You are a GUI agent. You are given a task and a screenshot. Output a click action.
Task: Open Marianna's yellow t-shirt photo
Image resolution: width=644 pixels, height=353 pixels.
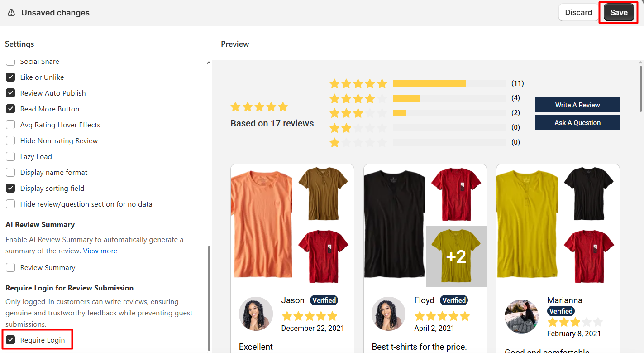pos(527,224)
